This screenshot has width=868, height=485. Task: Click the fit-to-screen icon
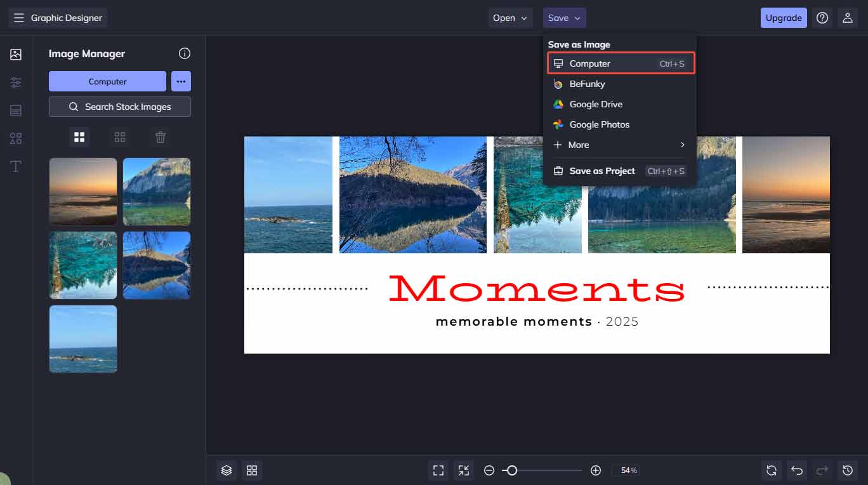click(438, 470)
